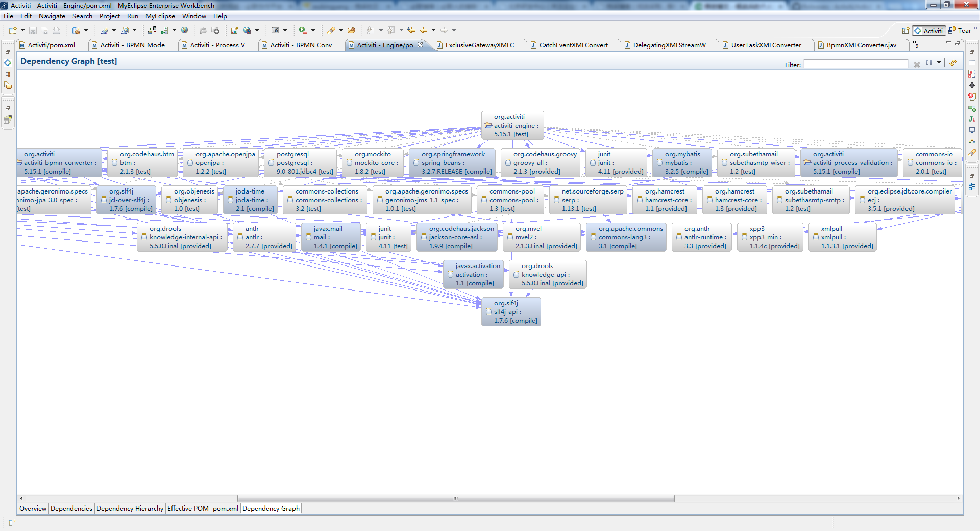
Task: Open the UserTaskXMLConverter editor tab
Action: (766, 45)
